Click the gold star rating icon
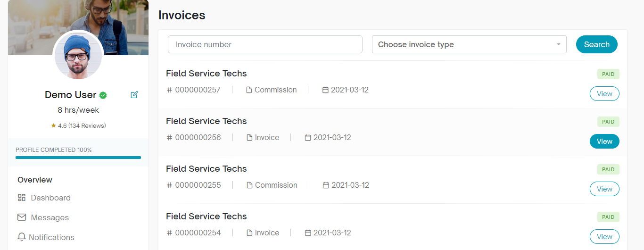Screen dimensions: 644x250 pos(53,126)
